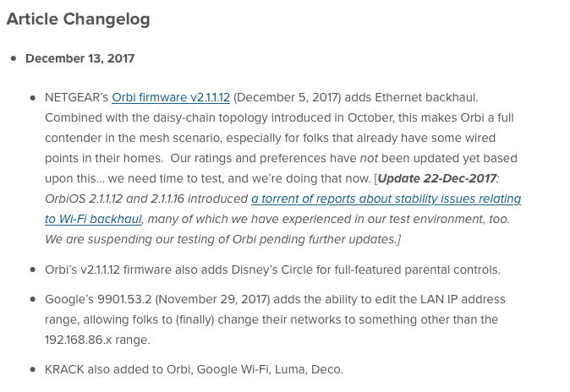Open the "Orbi firmware v2.1.1.12" link
The width and height of the screenshot is (570, 392).
coord(171,97)
